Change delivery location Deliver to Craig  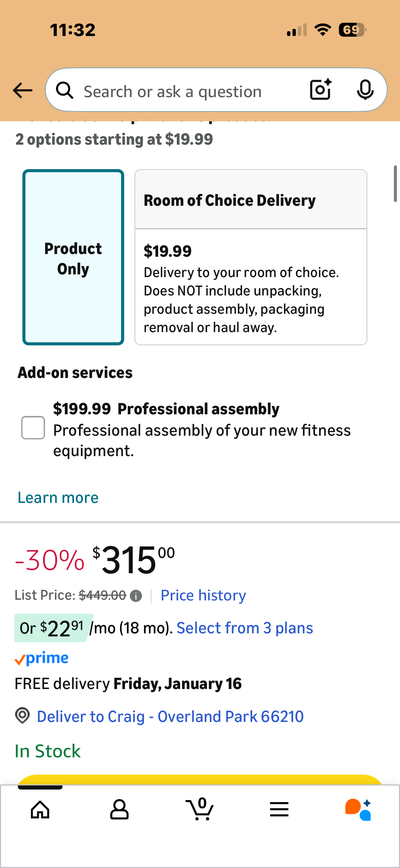pos(170,717)
